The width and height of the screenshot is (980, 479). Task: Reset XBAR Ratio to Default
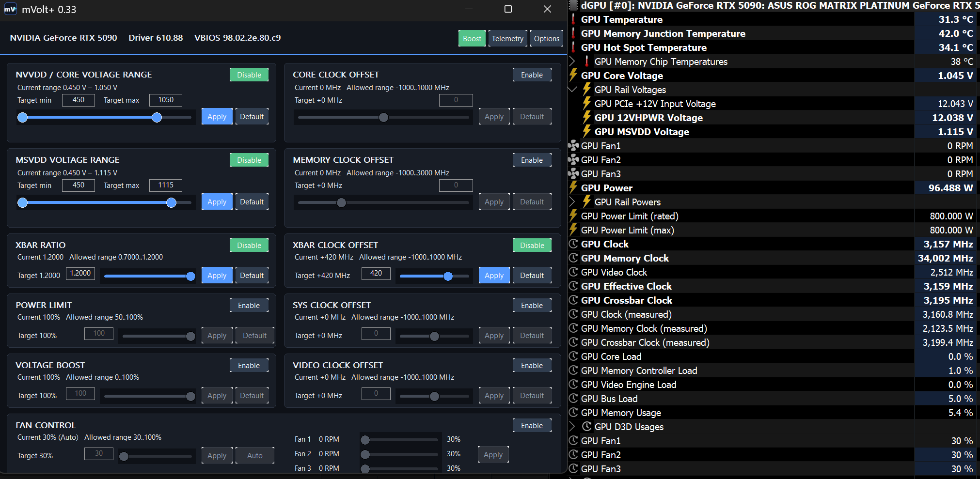point(252,276)
